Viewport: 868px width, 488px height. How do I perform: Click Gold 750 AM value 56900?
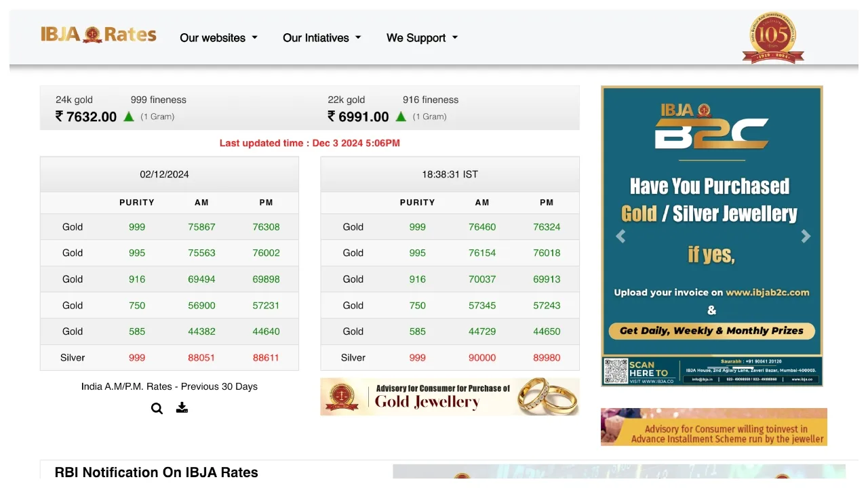pos(201,306)
